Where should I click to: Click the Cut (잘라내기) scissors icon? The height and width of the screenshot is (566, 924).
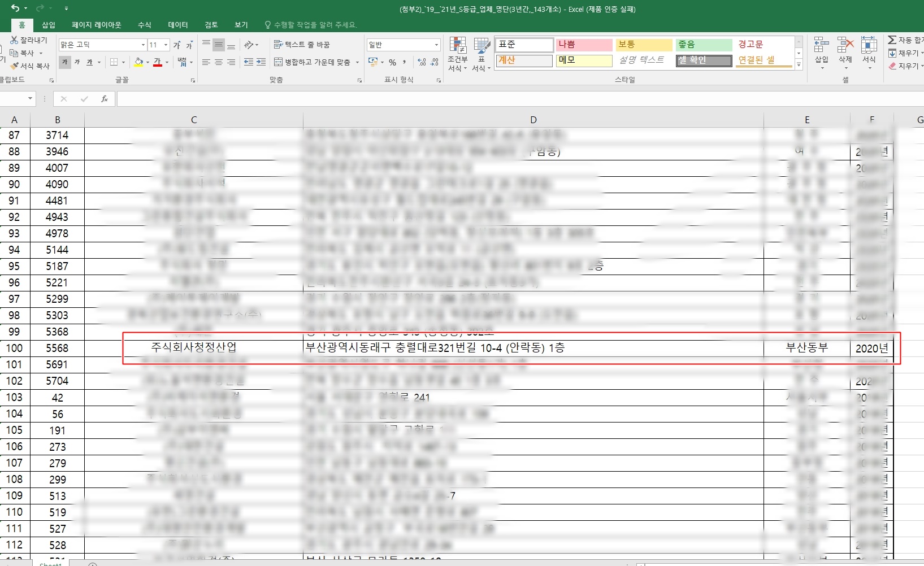[x=14, y=40]
